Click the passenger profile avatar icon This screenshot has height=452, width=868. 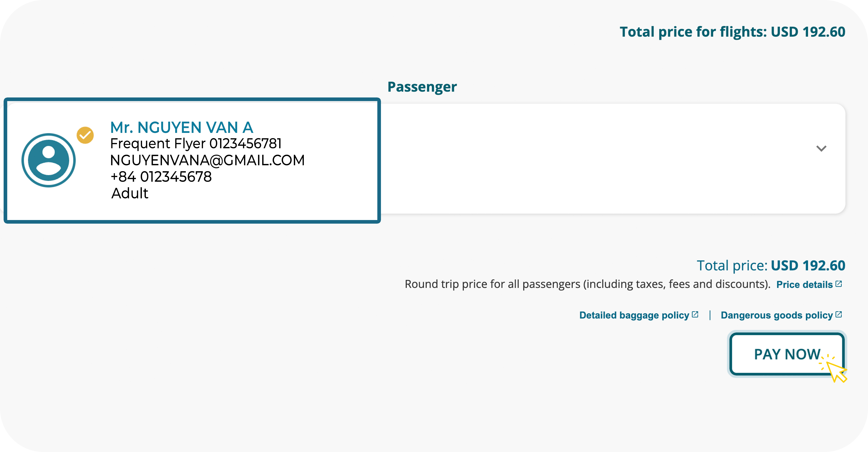48,160
